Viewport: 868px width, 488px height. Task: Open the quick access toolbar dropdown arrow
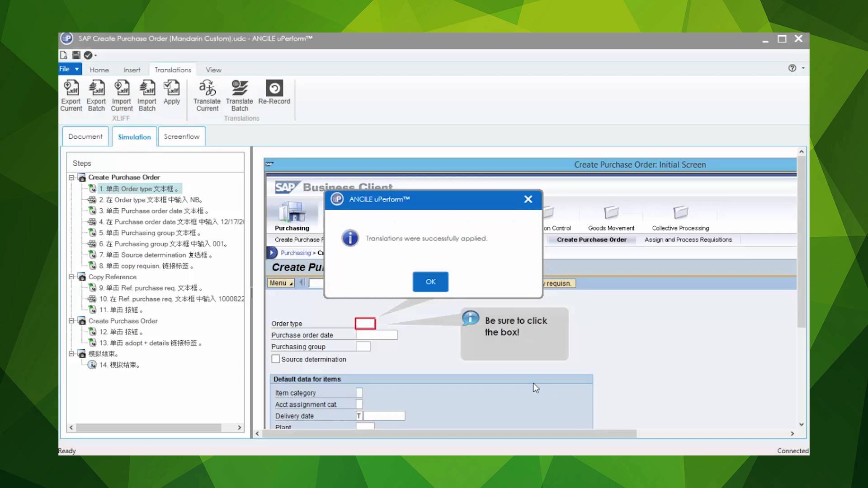click(x=95, y=56)
